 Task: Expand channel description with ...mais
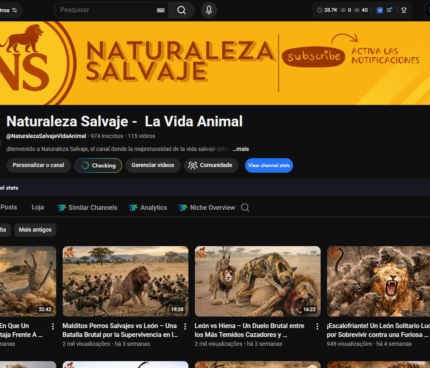click(241, 149)
